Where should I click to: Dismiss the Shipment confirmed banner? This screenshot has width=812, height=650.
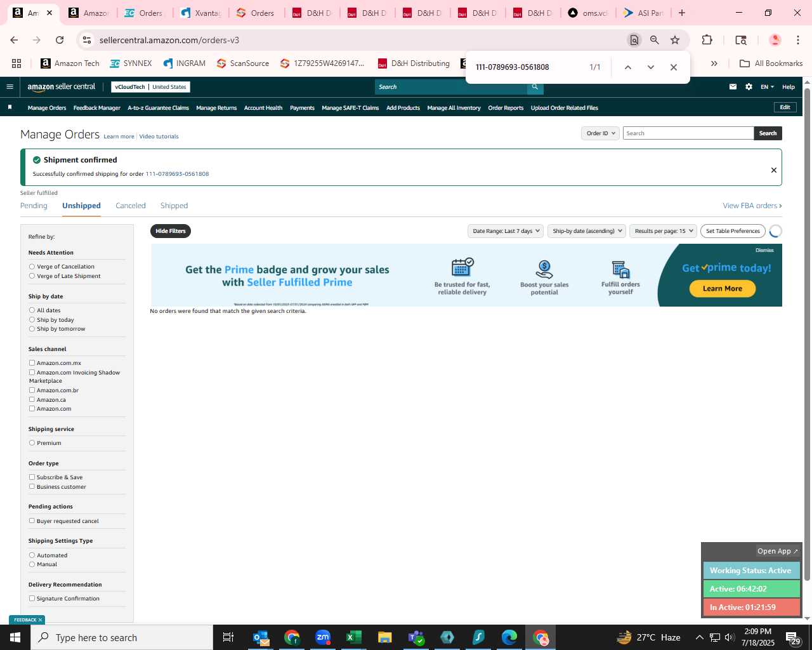point(773,170)
